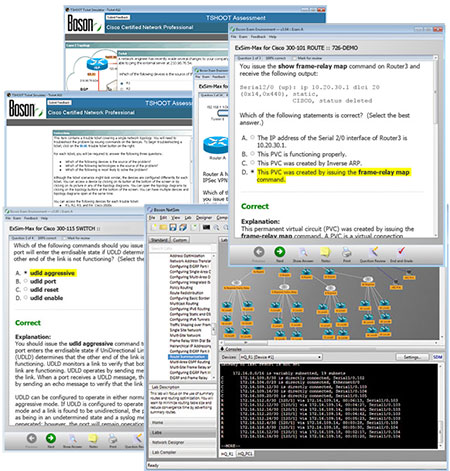Screen dimensions: 450x471
Task: Open the Help menu in ROUTE exam window
Action: point(273,37)
